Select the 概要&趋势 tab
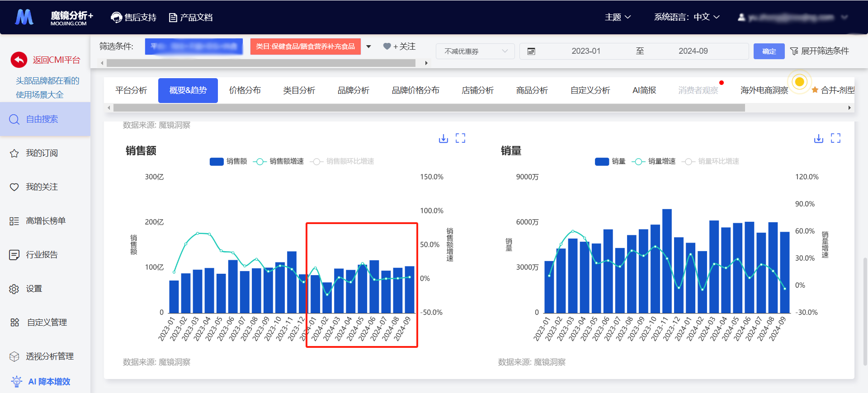This screenshot has height=393, width=868. point(188,90)
